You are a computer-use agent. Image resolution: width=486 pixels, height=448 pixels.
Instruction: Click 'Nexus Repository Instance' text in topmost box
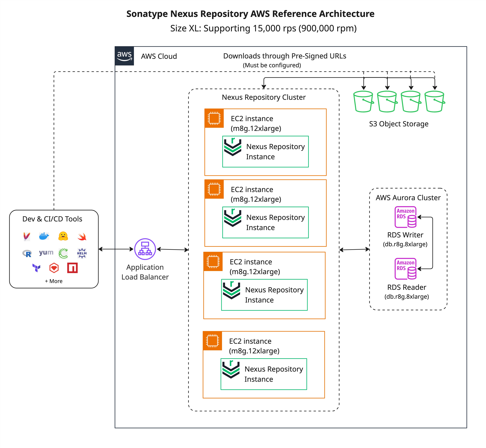[276, 152]
